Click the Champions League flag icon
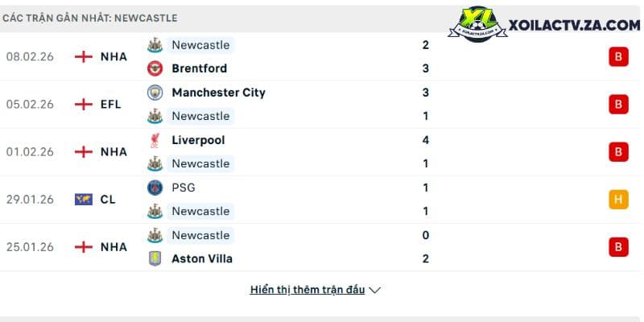The image size is (644, 322). click(x=84, y=200)
